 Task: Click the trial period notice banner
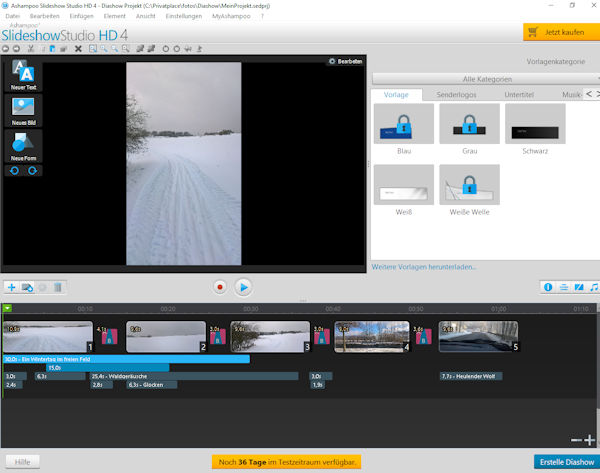[x=287, y=462]
